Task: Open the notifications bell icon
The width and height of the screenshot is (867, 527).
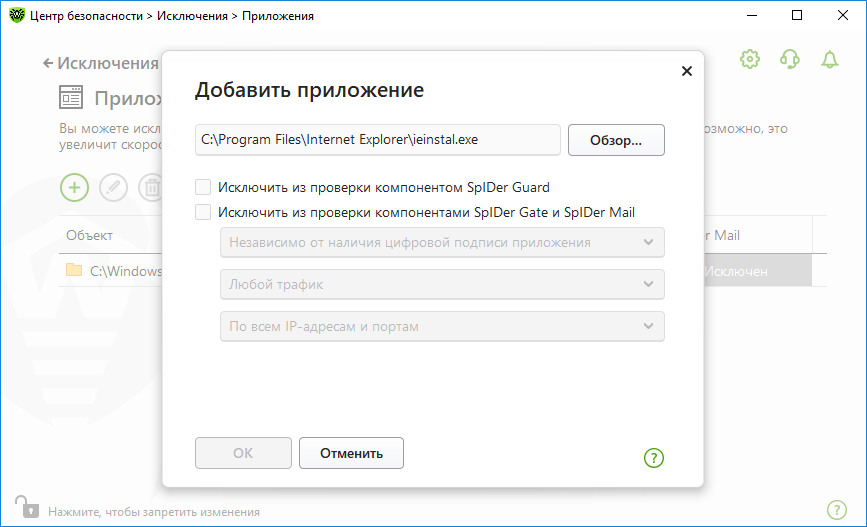Action: [x=829, y=59]
